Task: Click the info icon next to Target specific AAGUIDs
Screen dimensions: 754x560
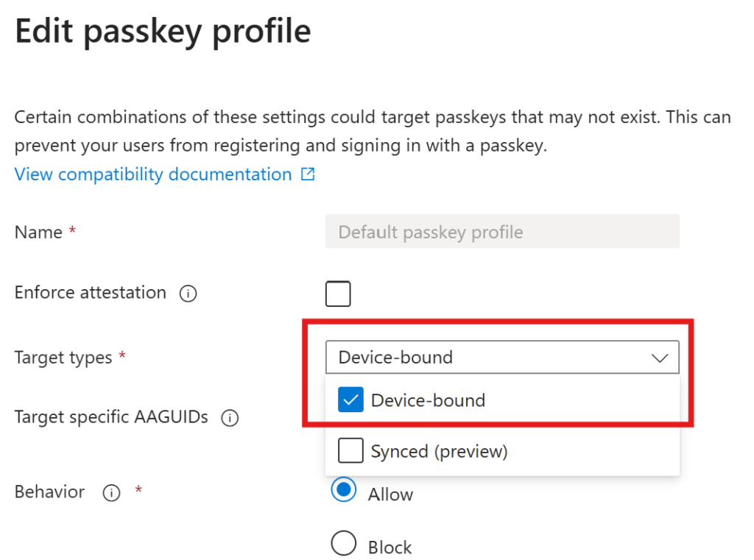Action: click(230, 419)
